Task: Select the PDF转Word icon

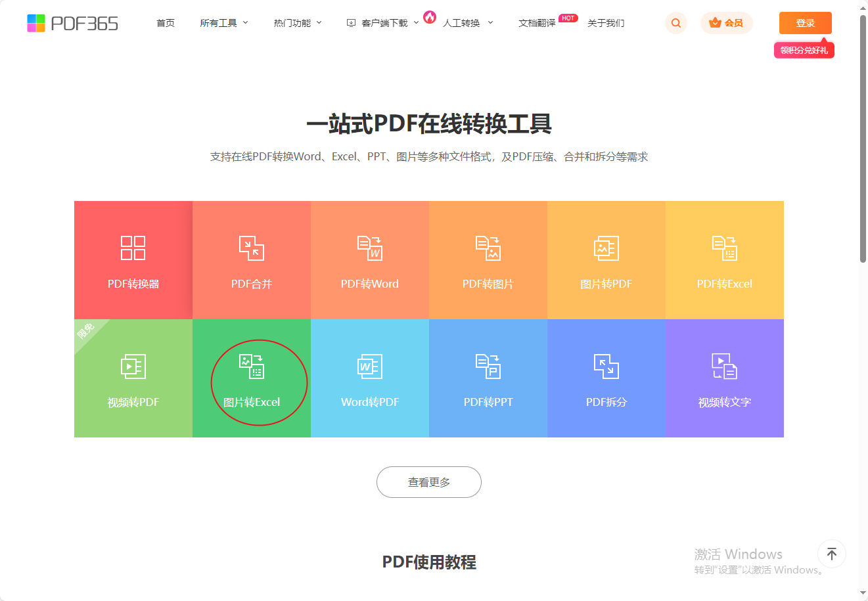Action: [x=370, y=248]
